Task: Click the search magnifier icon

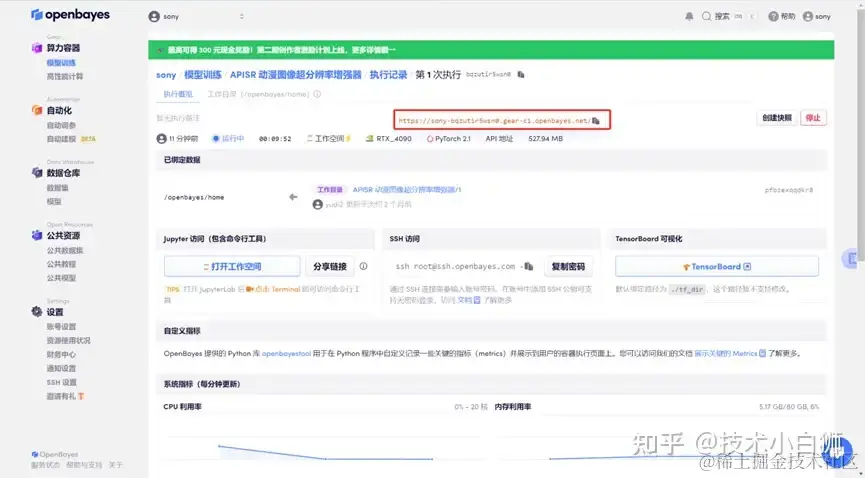Action: [x=706, y=17]
